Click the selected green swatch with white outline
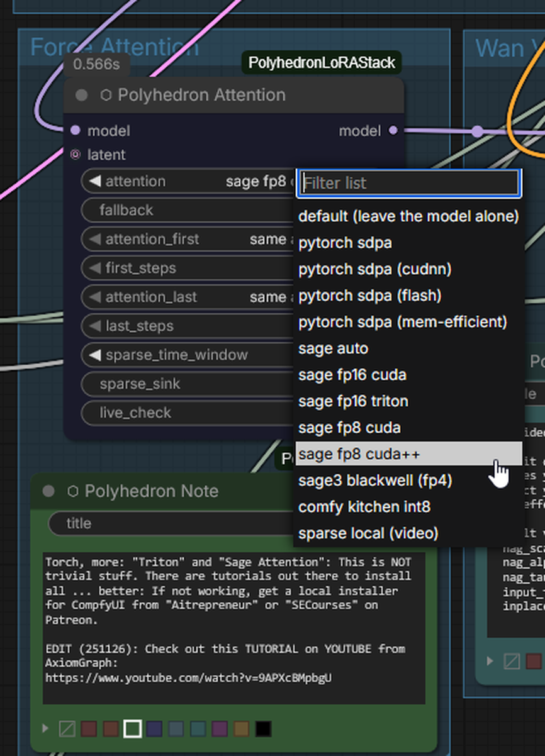 point(132,729)
